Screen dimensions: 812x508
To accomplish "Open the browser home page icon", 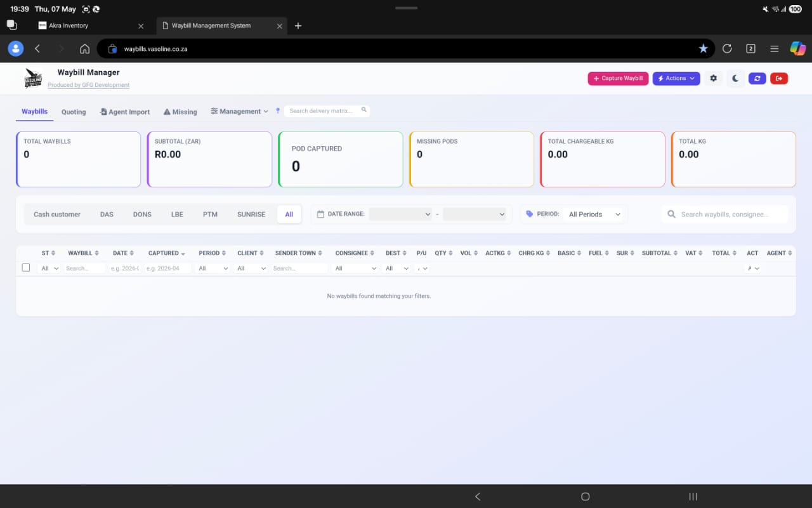I will point(84,48).
